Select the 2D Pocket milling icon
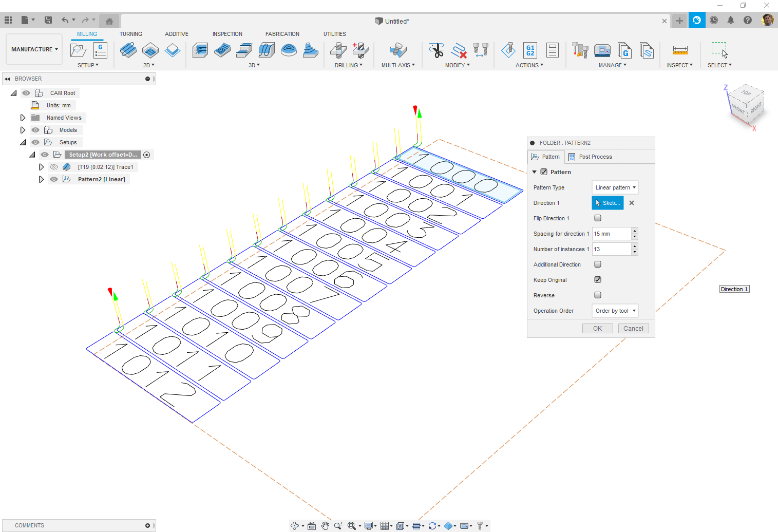This screenshot has width=778, height=532. coord(150,50)
